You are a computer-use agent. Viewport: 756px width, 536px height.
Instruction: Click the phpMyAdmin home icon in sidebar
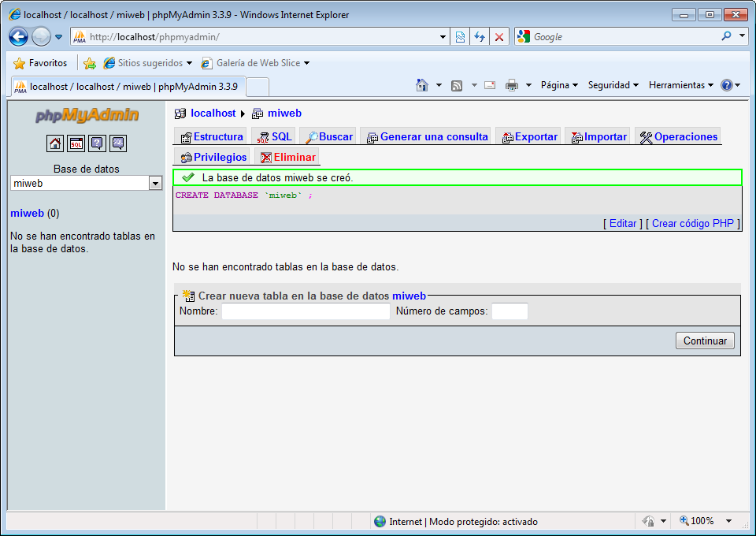[x=55, y=143]
